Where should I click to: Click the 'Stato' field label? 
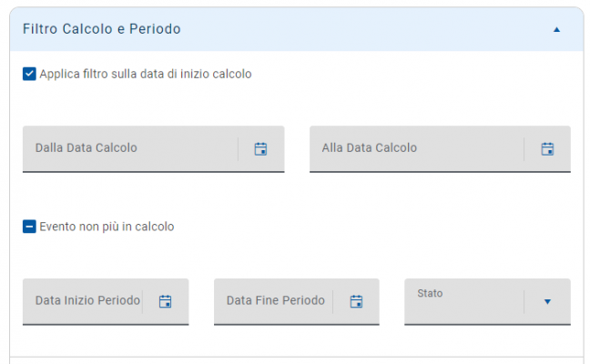(429, 293)
